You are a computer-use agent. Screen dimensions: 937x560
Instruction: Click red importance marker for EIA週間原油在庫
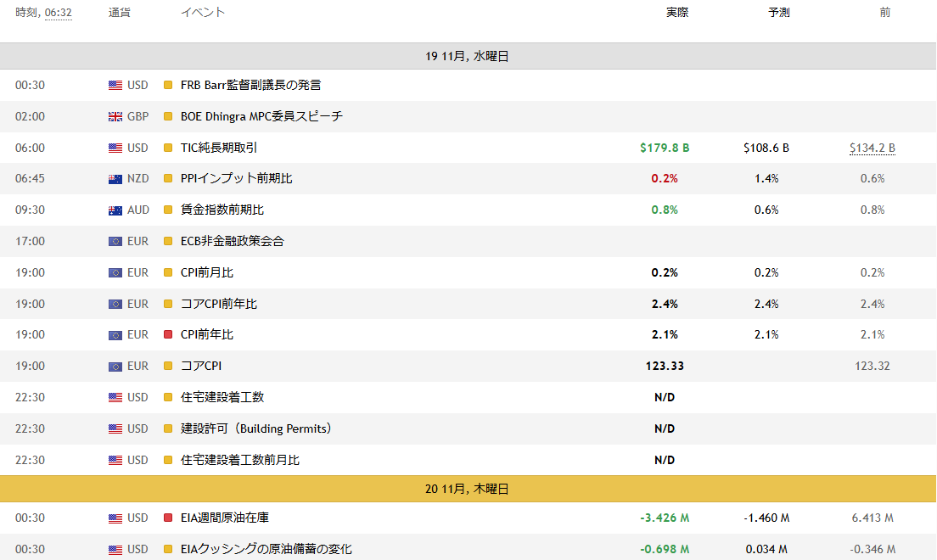[168, 518]
